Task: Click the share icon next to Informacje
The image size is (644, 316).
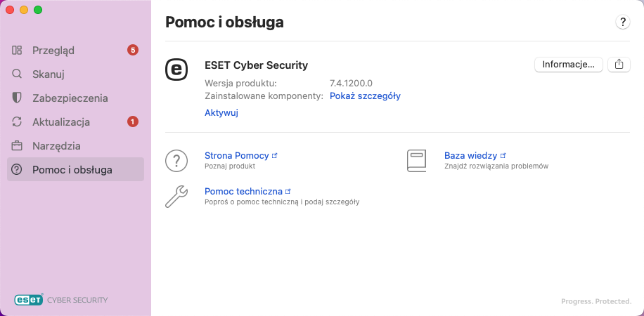Action: click(x=619, y=65)
